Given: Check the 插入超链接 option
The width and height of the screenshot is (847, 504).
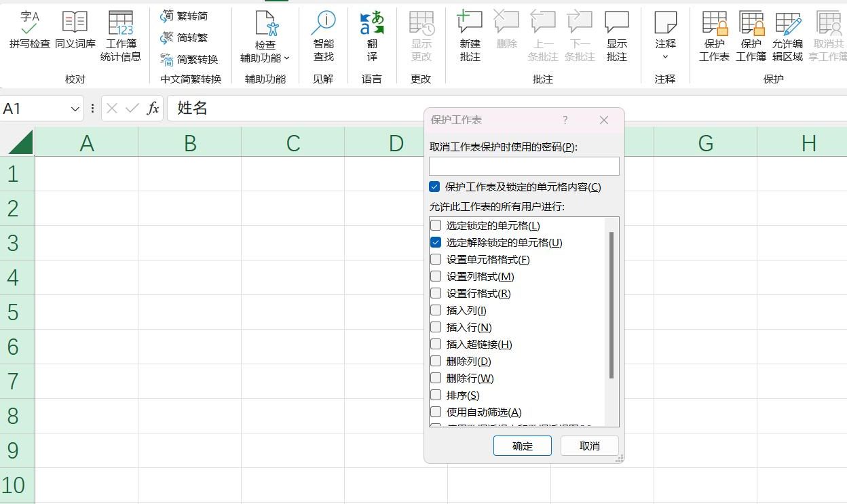Looking at the screenshot, I should tap(436, 344).
